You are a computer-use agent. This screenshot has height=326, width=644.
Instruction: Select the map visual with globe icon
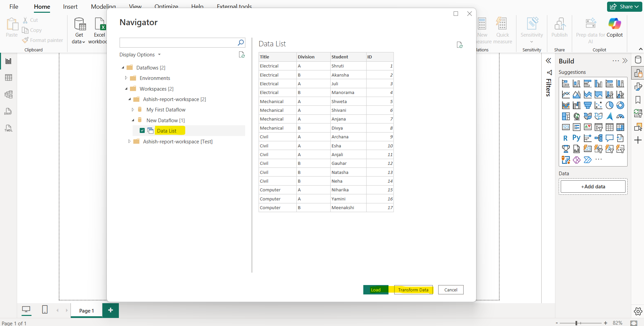(x=577, y=116)
